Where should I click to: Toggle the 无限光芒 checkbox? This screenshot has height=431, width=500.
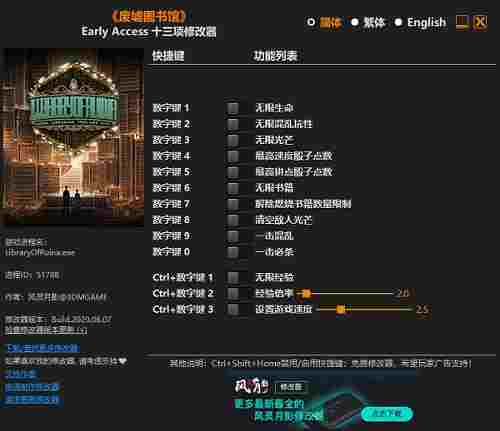233,140
